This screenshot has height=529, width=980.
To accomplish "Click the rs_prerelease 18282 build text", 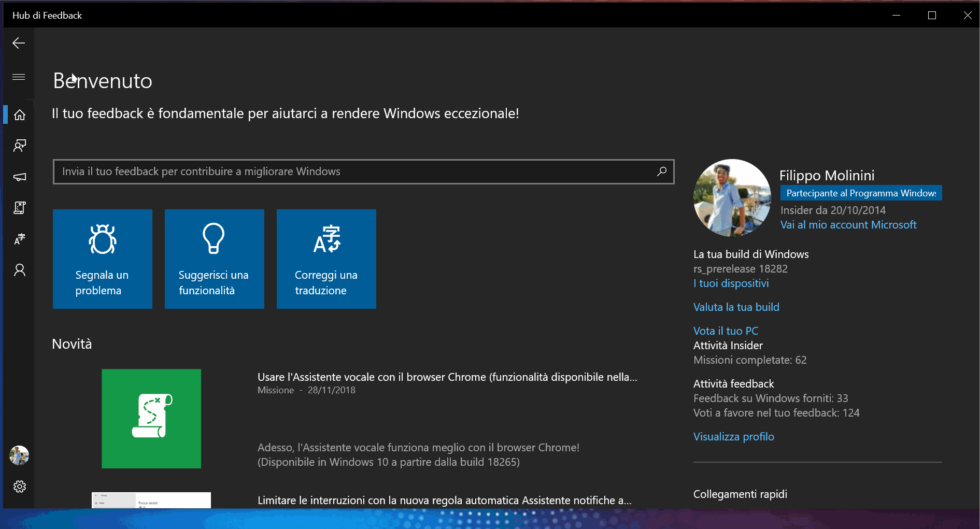I will [x=741, y=269].
